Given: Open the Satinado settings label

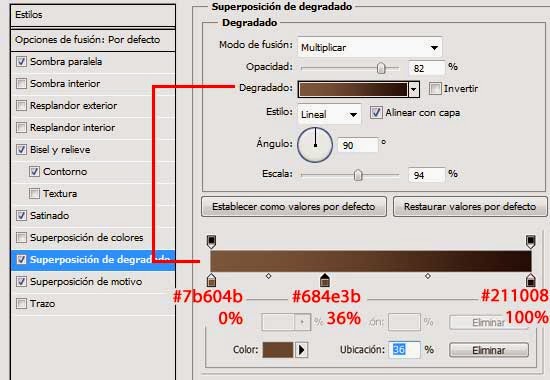Looking at the screenshot, I should pyautogui.click(x=49, y=215).
